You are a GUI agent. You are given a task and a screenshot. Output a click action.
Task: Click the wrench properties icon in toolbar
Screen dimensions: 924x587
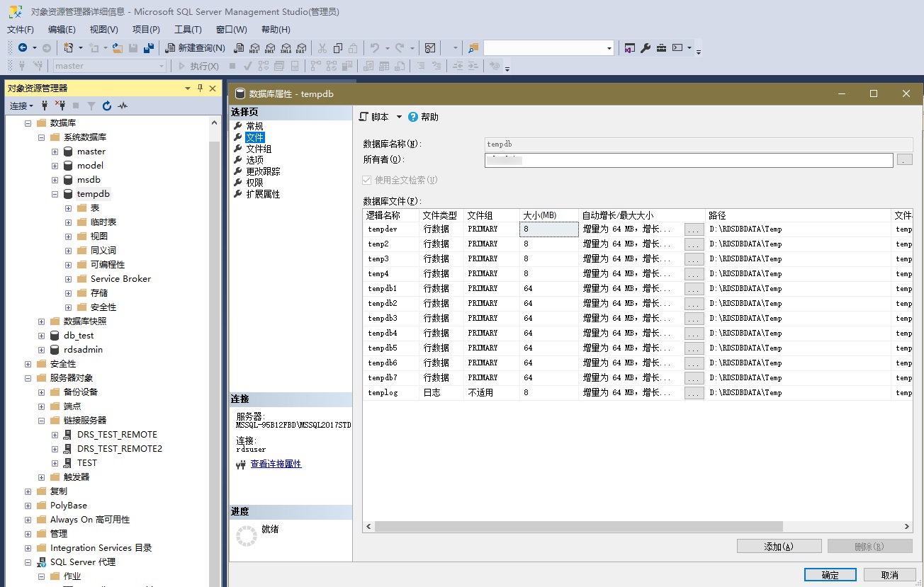[646, 48]
